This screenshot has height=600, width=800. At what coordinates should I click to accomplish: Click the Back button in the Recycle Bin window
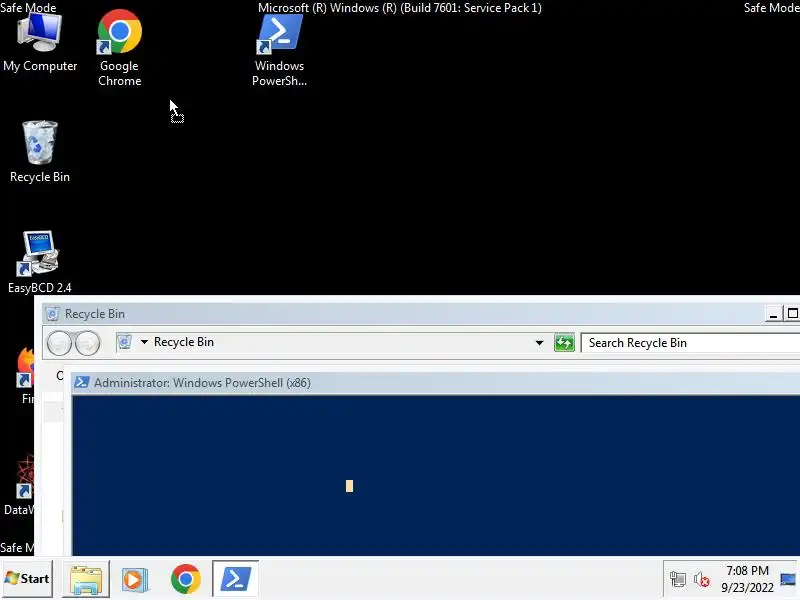(59, 343)
